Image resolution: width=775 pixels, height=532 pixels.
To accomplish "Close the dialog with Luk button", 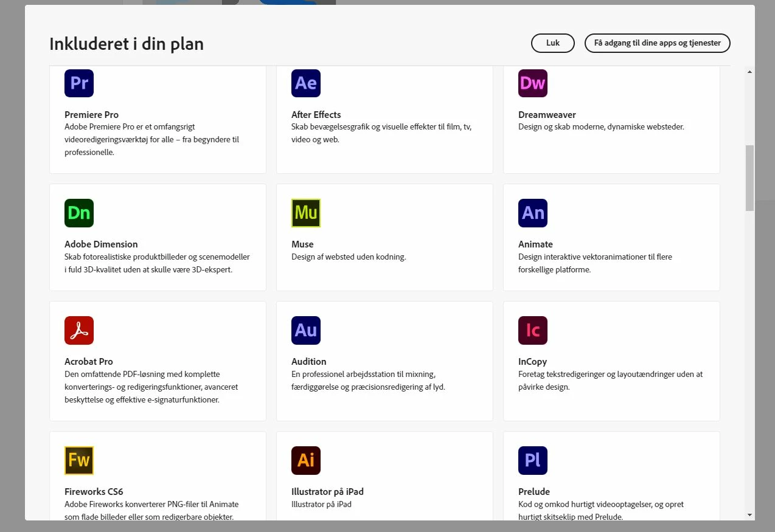I will pos(553,43).
